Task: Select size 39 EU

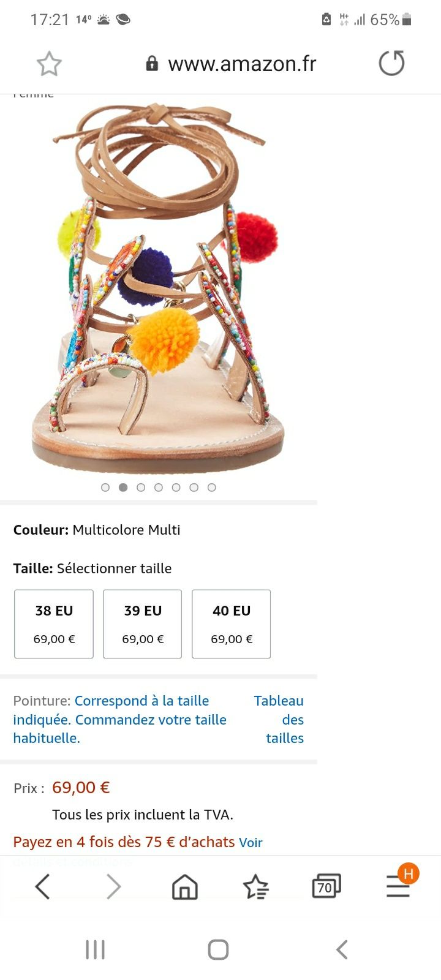Action: pos(143,624)
